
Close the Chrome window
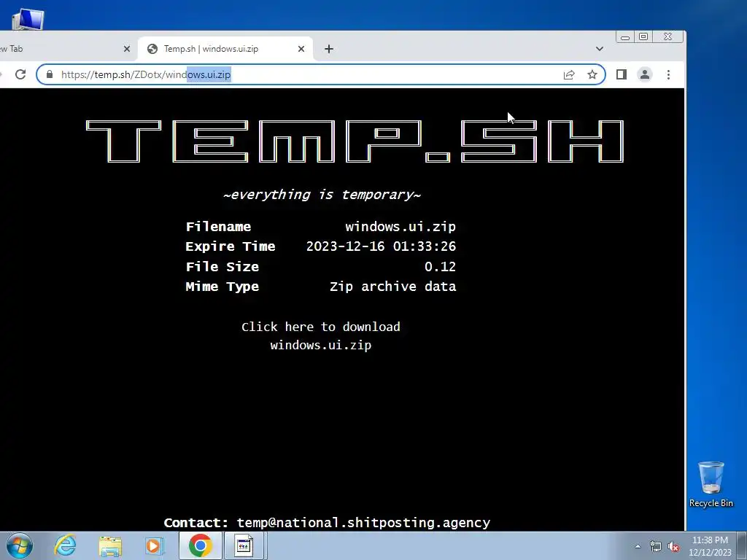click(668, 37)
